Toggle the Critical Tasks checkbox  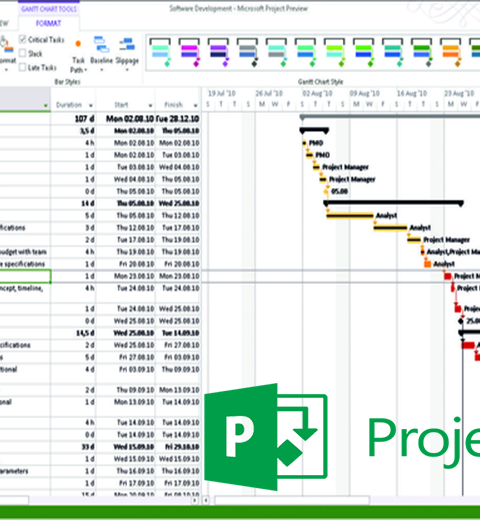coord(22,39)
